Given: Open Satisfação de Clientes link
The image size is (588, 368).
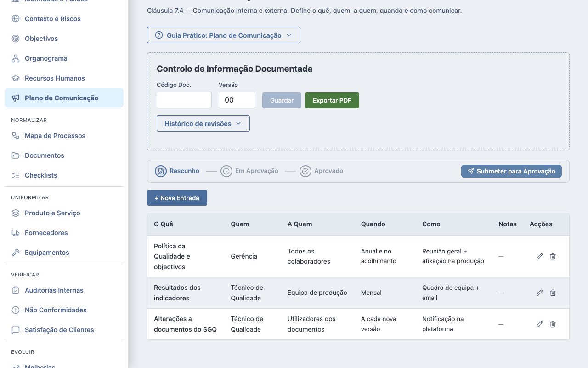Looking at the screenshot, I should point(64,330).
